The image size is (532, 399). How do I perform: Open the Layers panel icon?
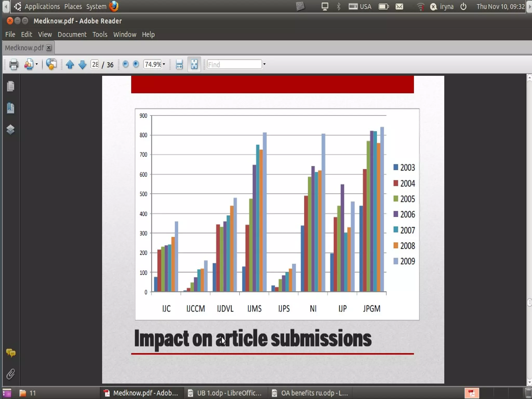tap(11, 129)
